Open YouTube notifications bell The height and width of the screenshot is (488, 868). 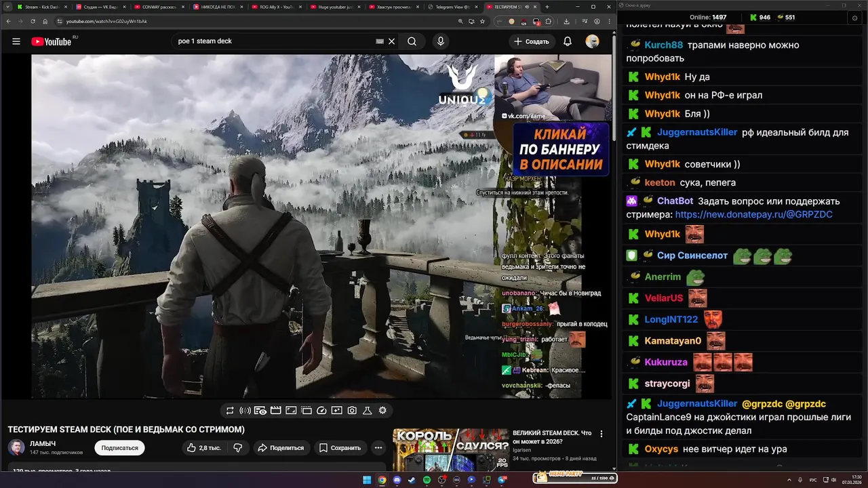[568, 41]
